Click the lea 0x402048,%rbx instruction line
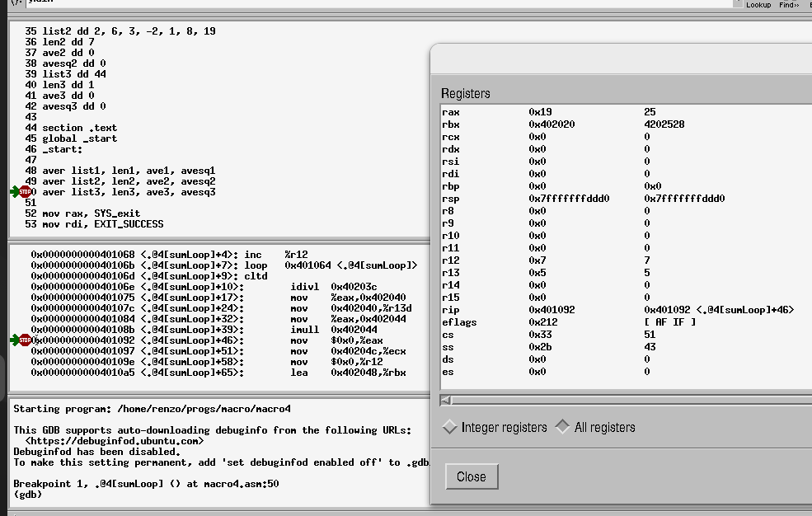Viewport: 812px width, 516px height. tap(218, 373)
